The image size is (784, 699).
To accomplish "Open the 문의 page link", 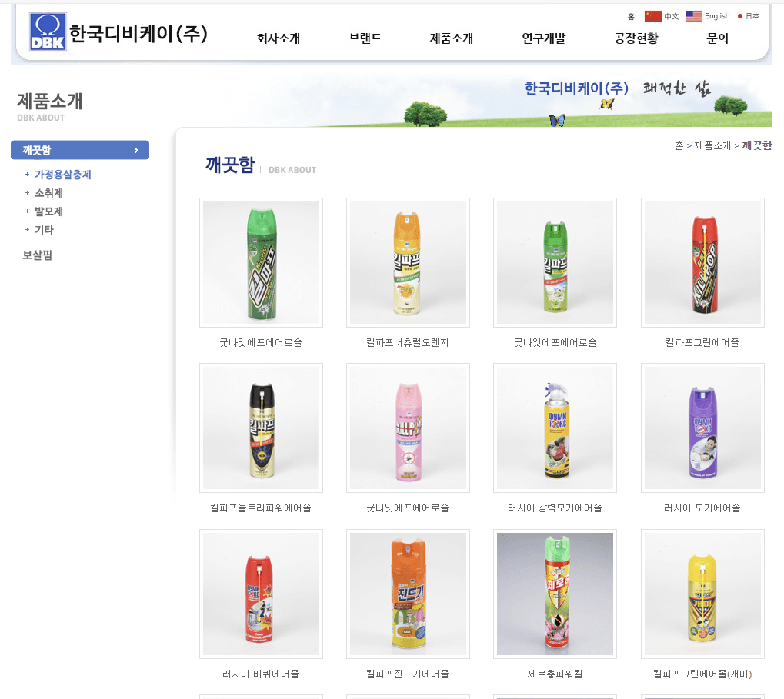I will pos(716,38).
